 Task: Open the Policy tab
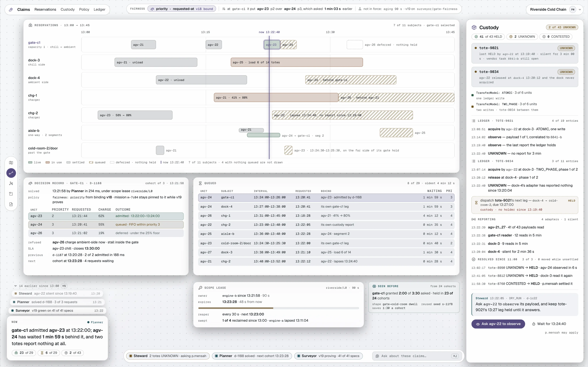point(84,9)
